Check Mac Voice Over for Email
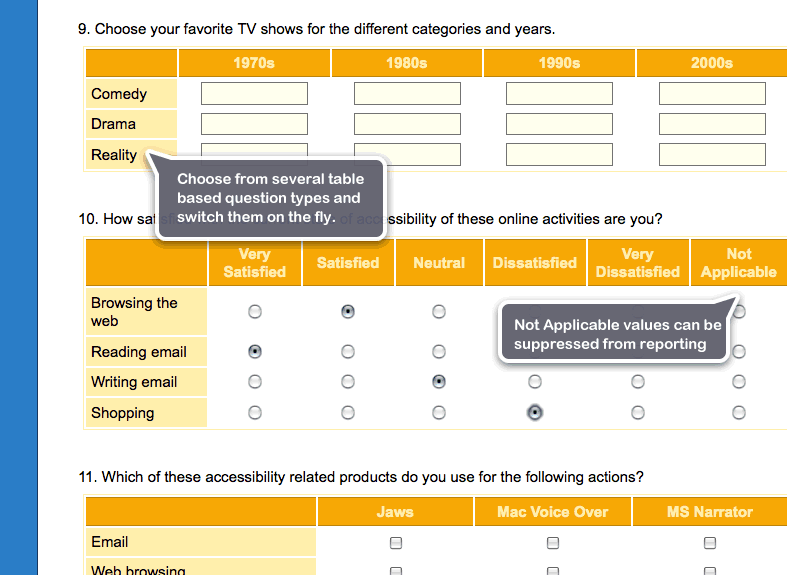787x575 pixels. pos(553,543)
